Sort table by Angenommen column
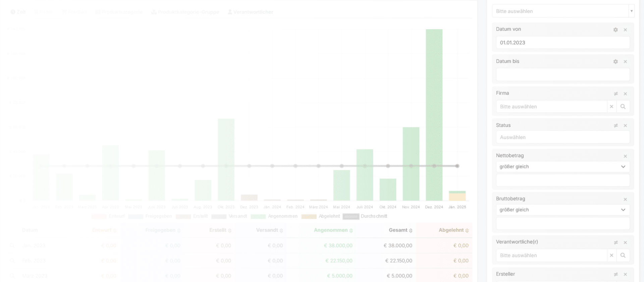644x282 pixels. tap(333, 230)
